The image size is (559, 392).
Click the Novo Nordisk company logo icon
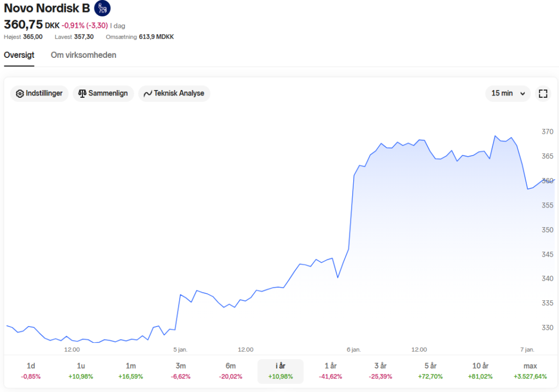click(x=102, y=8)
